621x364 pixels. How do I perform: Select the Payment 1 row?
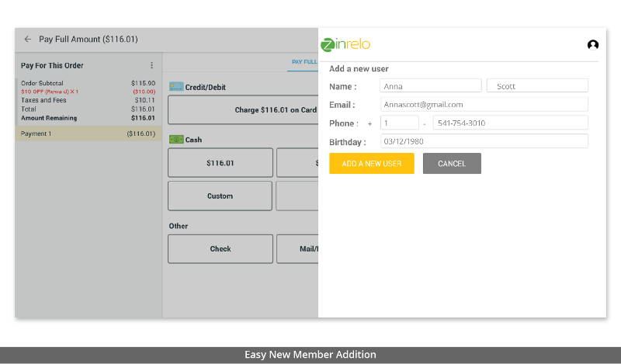coord(88,133)
